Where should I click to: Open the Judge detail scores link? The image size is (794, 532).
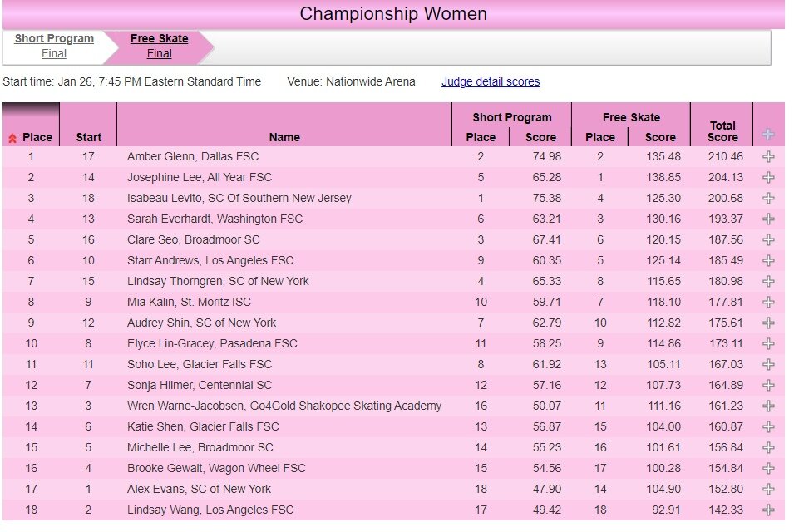point(491,81)
